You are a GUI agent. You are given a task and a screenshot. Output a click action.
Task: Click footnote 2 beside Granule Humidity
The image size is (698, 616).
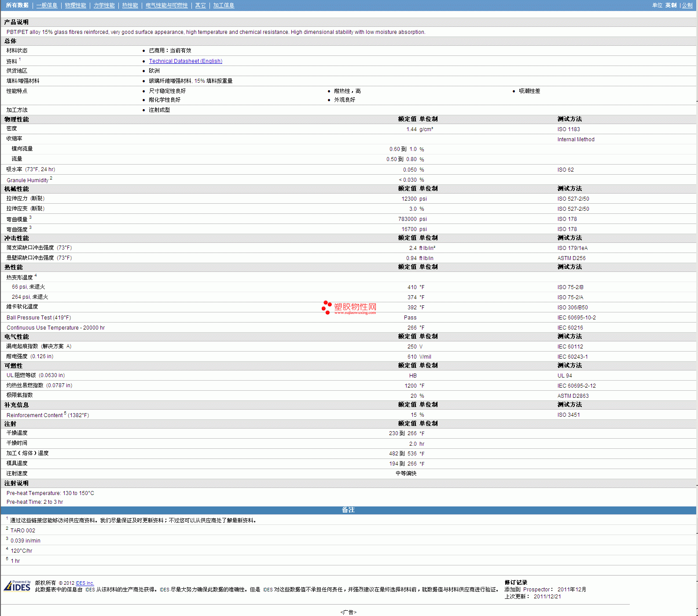click(x=51, y=178)
